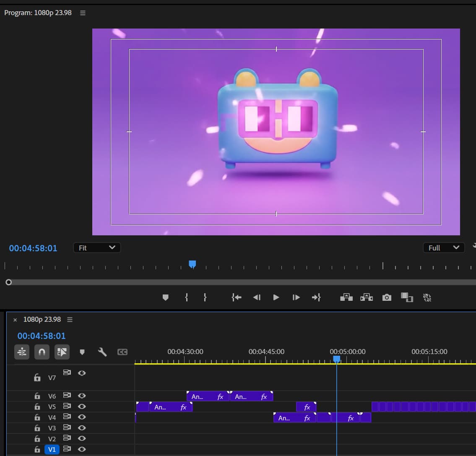Image resolution: width=476 pixels, height=456 pixels.
Task: Open the Program monitor panel menu
Action: [x=83, y=13]
